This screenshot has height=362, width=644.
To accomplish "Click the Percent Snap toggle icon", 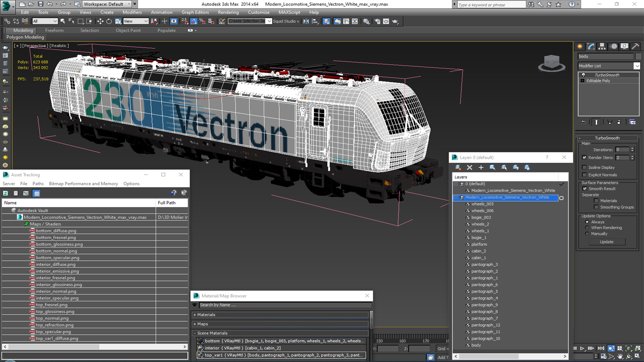I will [202, 21].
